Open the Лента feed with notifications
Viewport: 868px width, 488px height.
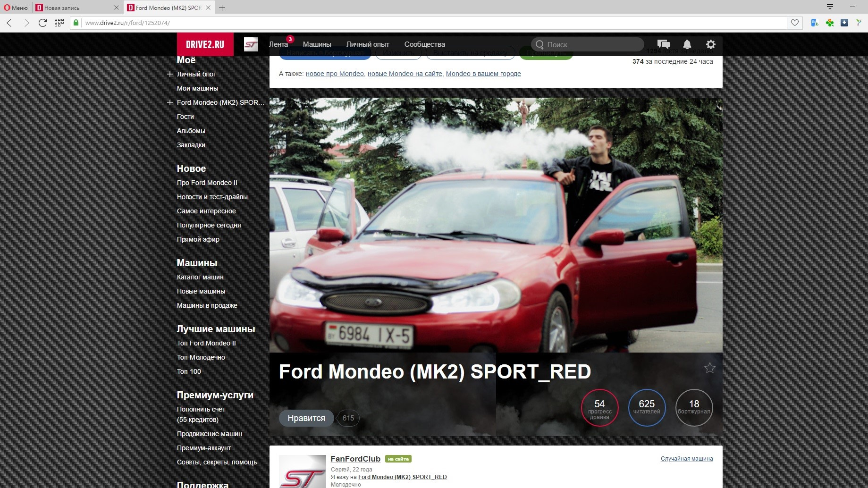click(278, 44)
